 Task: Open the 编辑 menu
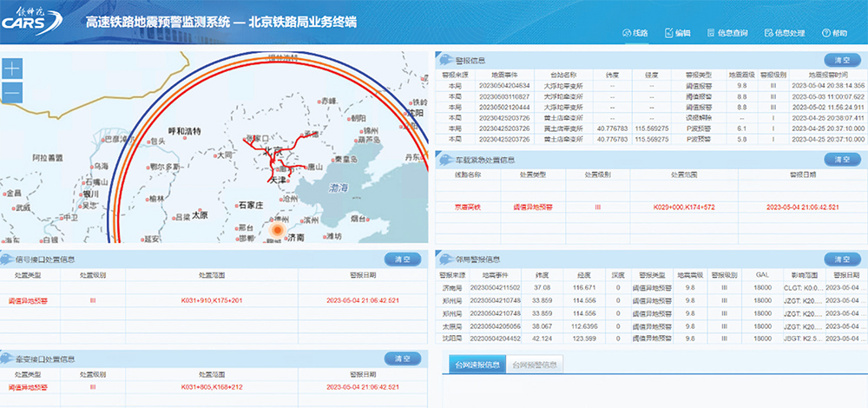677,33
